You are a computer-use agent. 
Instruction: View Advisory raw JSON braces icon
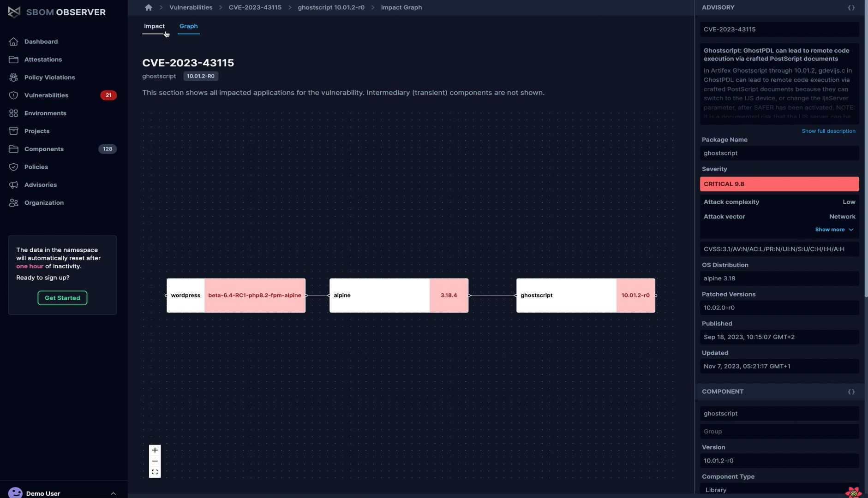[851, 8]
